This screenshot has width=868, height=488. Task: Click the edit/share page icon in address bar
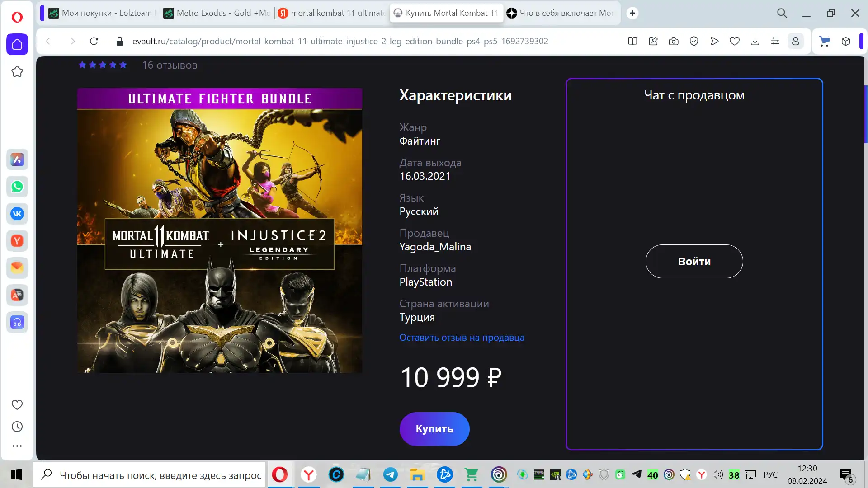[653, 41]
